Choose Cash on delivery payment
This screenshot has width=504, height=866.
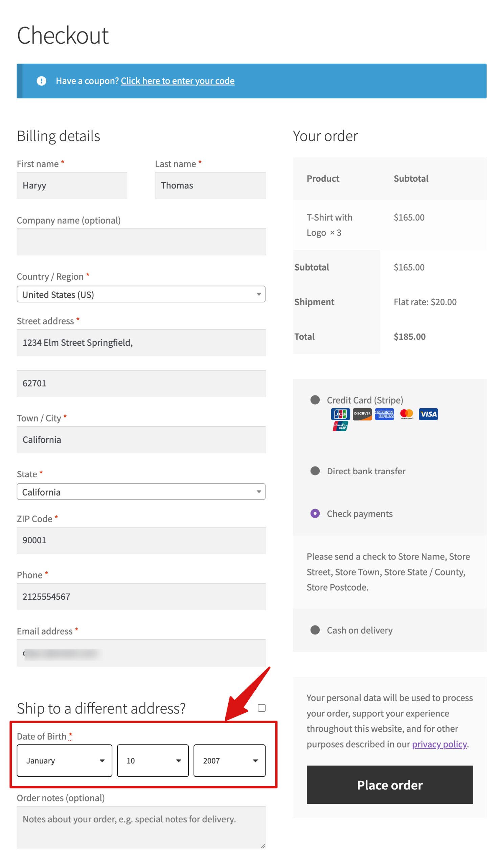click(x=315, y=630)
